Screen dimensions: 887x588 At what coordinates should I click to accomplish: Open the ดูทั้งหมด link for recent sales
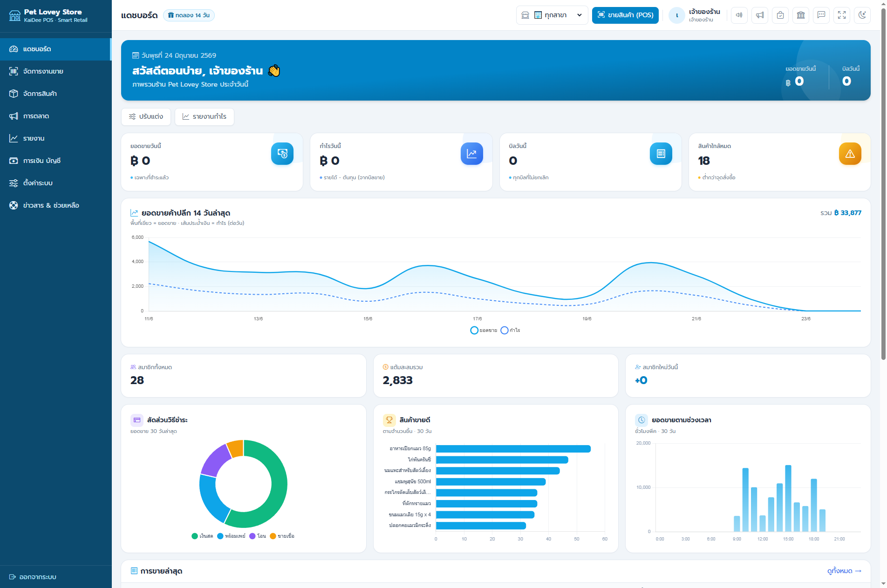coord(844,571)
